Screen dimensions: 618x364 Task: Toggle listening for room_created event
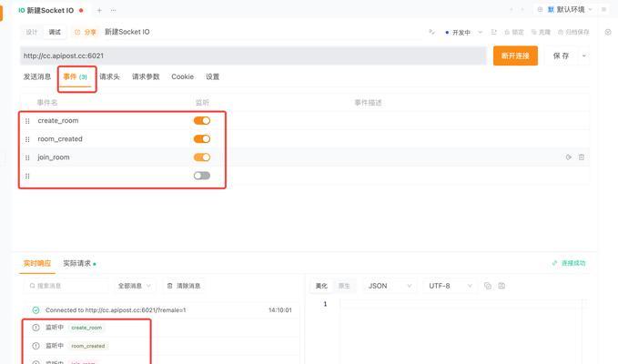[202, 138]
